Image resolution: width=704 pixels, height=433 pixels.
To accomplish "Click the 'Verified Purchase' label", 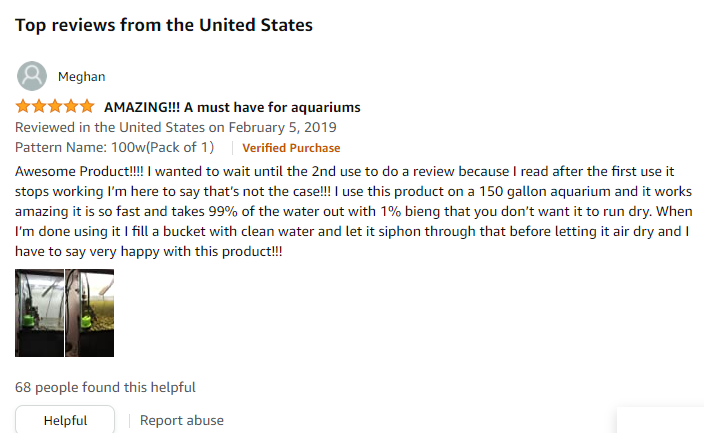I will [x=291, y=148].
